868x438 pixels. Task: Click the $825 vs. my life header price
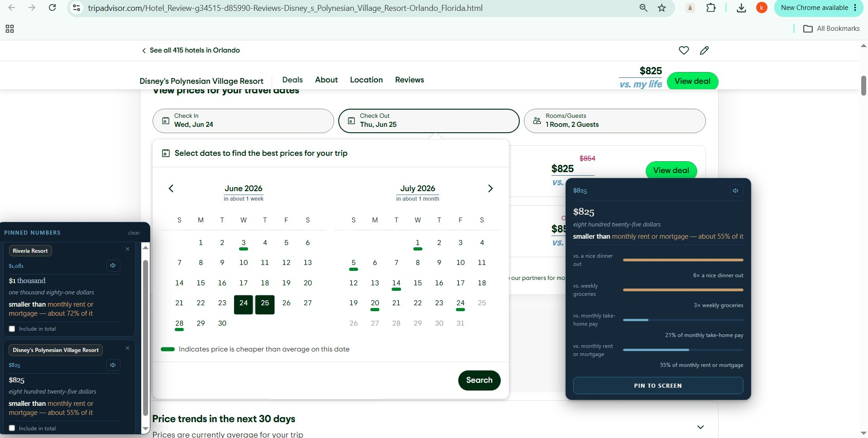point(641,77)
